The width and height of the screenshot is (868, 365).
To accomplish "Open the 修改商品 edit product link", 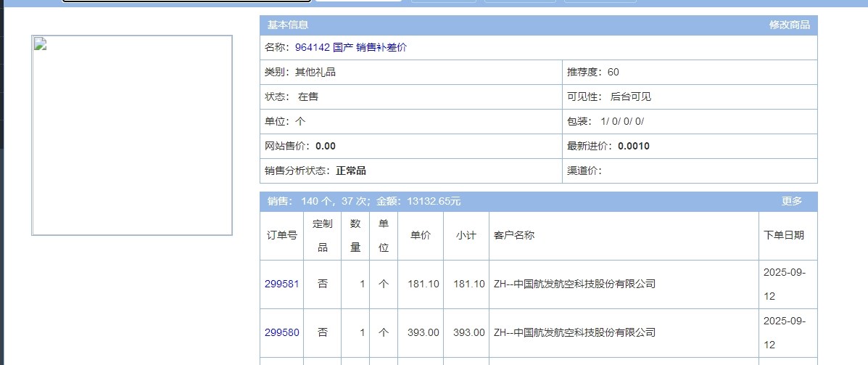I will click(789, 25).
